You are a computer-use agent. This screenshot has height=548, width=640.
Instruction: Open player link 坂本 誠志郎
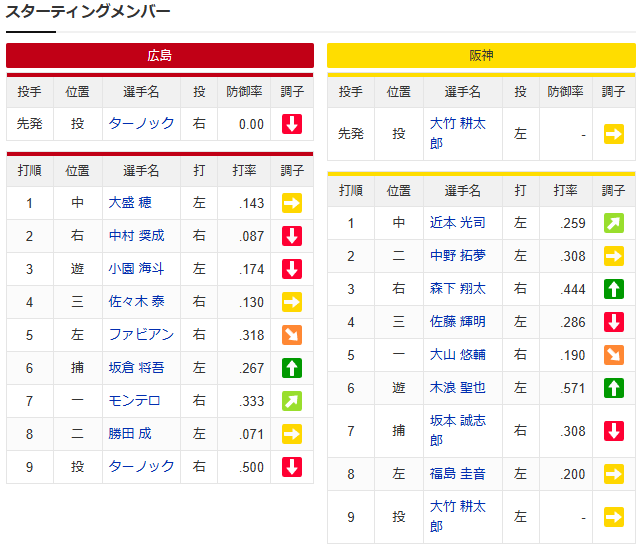pos(458,430)
